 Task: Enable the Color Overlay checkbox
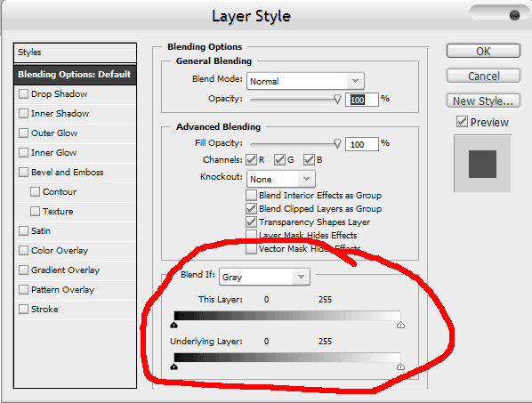[x=23, y=251]
